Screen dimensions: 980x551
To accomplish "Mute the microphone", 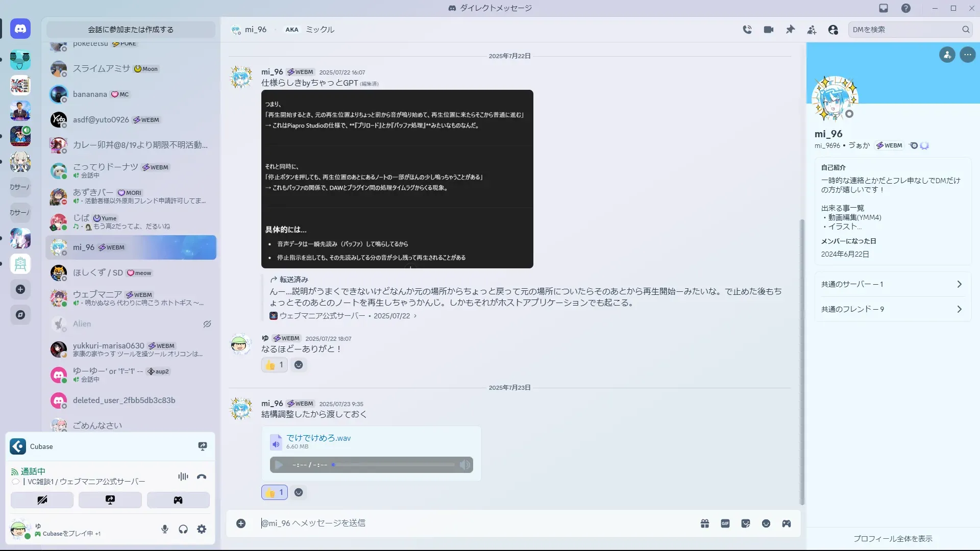I will [x=164, y=529].
